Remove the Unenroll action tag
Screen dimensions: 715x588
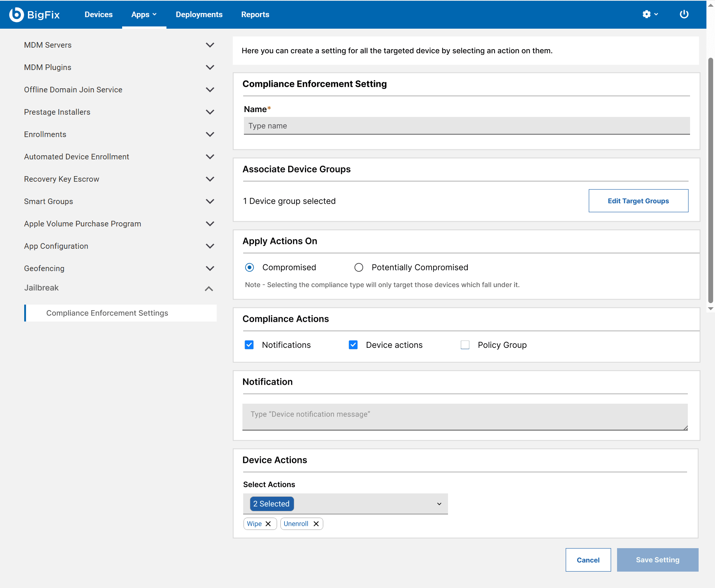click(316, 524)
